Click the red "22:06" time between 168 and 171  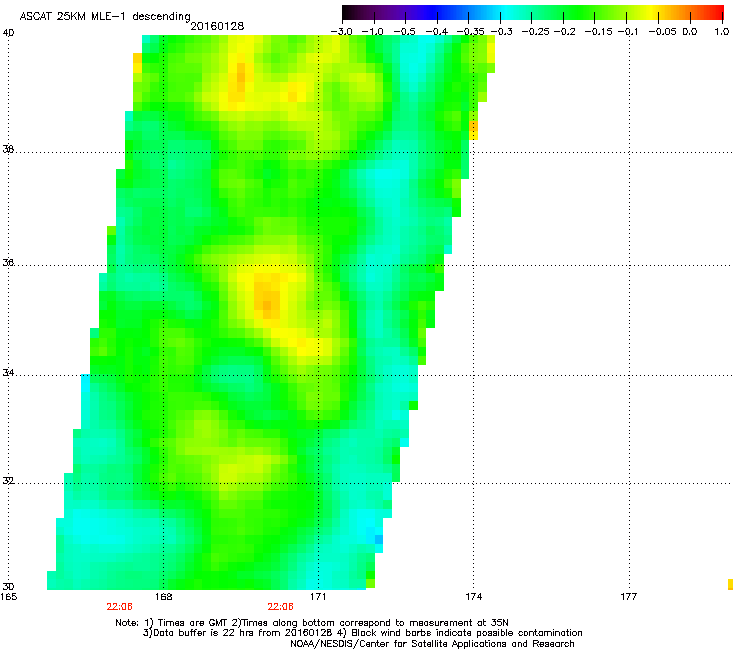pyautogui.click(x=280, y=607)
